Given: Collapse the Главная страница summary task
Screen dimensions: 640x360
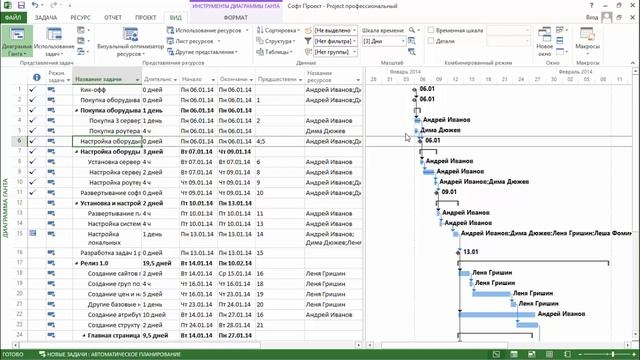Looking at the screenshot, I should coord(84,336).
